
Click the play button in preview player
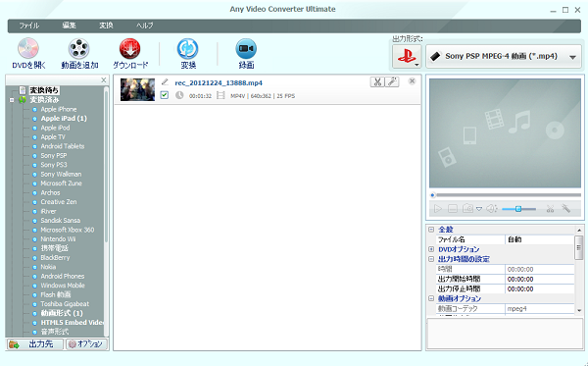pos(437,208)
